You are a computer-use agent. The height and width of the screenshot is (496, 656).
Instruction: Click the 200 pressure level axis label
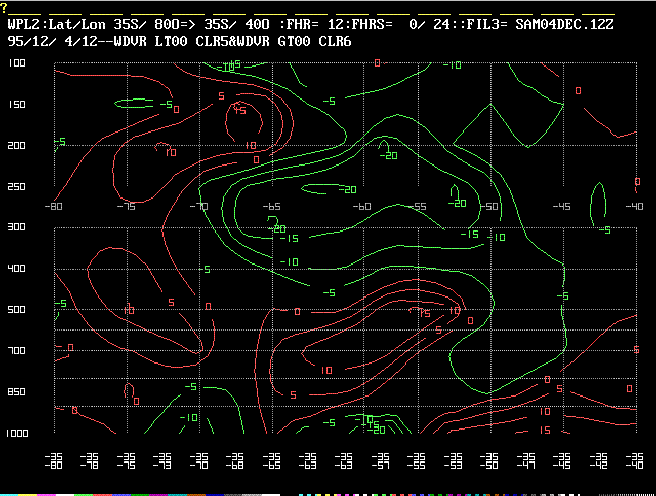(x=17, y=146)
